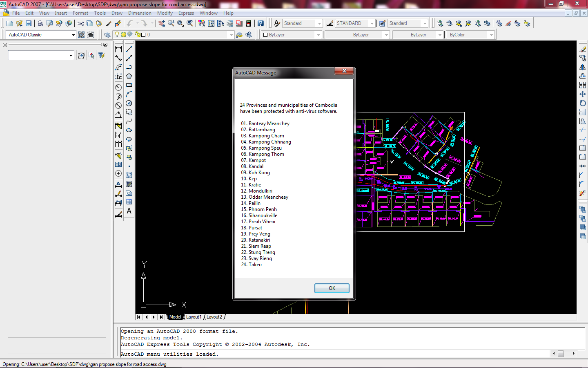Click the Plot printer icon
The image size is (588, 368).
click(x=40, y=23)
